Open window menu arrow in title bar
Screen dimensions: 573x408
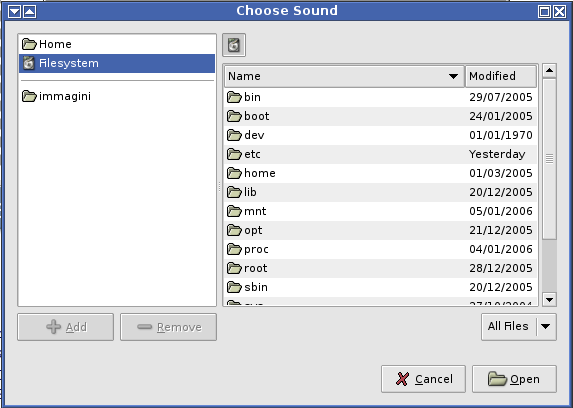(14, 11)
